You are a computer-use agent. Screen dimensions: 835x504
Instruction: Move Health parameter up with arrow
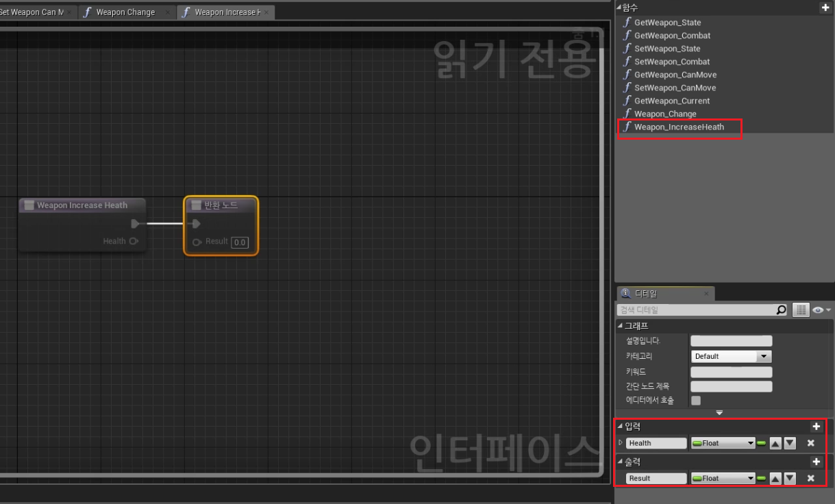(x=775, y=443)
